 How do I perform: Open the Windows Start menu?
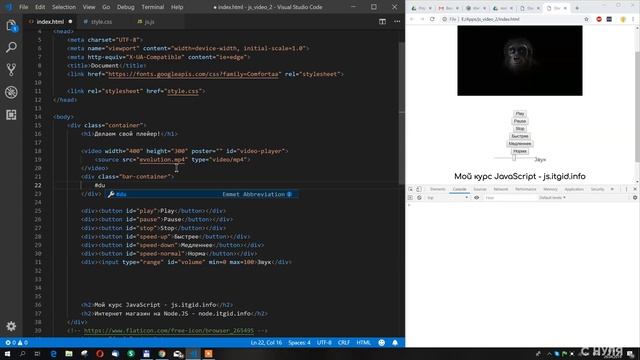7,354
